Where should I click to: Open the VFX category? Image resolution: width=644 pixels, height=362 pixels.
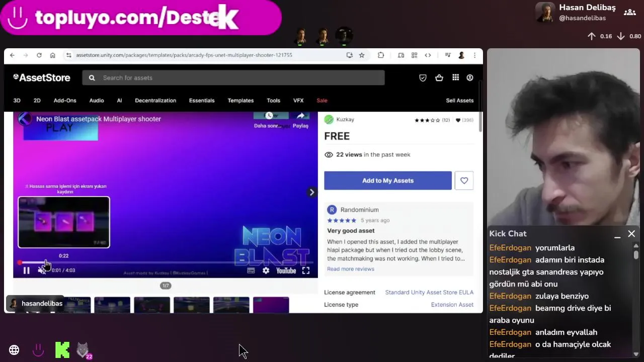pos(298,101)
